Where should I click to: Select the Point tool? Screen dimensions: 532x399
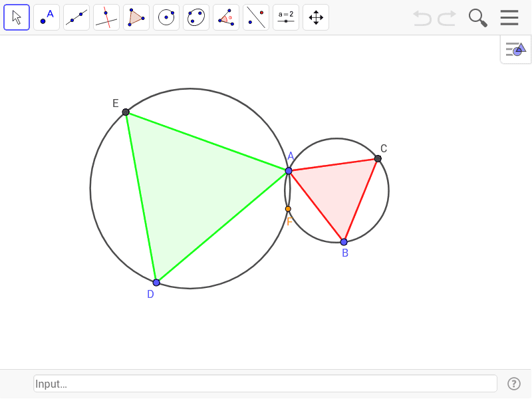[47, 17]
